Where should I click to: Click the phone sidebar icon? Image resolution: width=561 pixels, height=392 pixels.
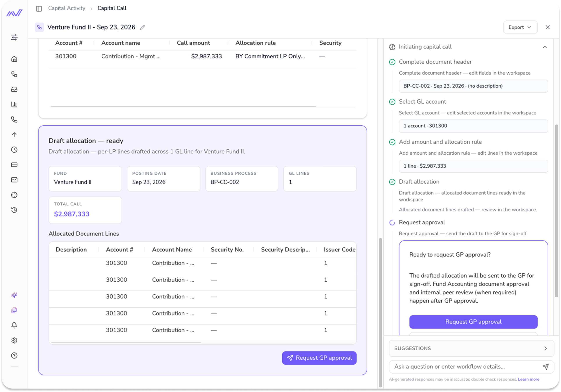(x=14, y=119)
